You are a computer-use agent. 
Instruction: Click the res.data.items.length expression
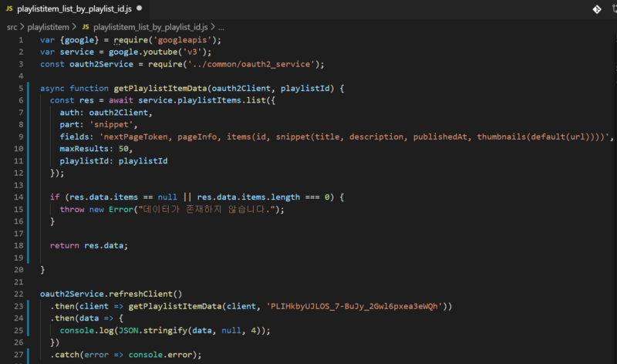248,197
